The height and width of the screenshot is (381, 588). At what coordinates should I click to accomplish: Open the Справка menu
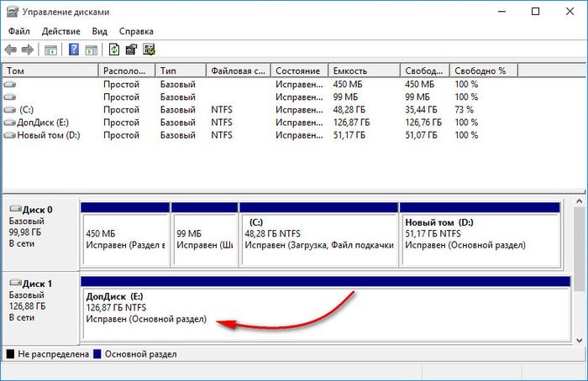pyautogui.click(x=136, y=31)
